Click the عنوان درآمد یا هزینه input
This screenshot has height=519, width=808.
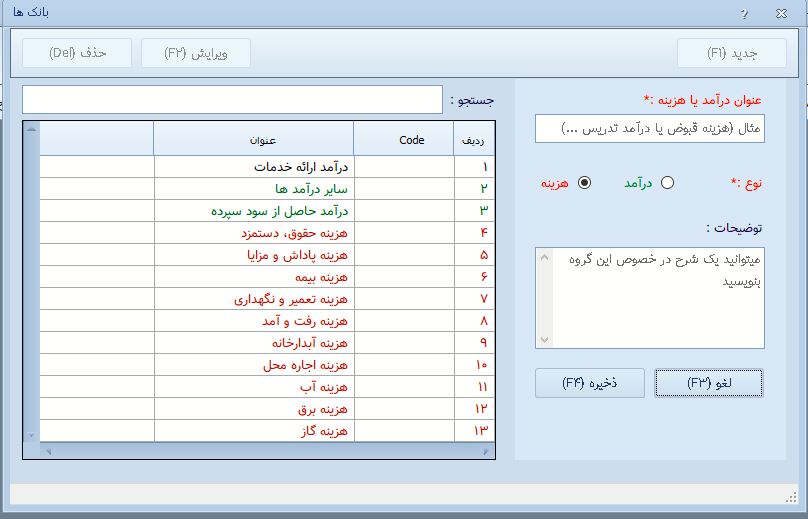[649, 129]
